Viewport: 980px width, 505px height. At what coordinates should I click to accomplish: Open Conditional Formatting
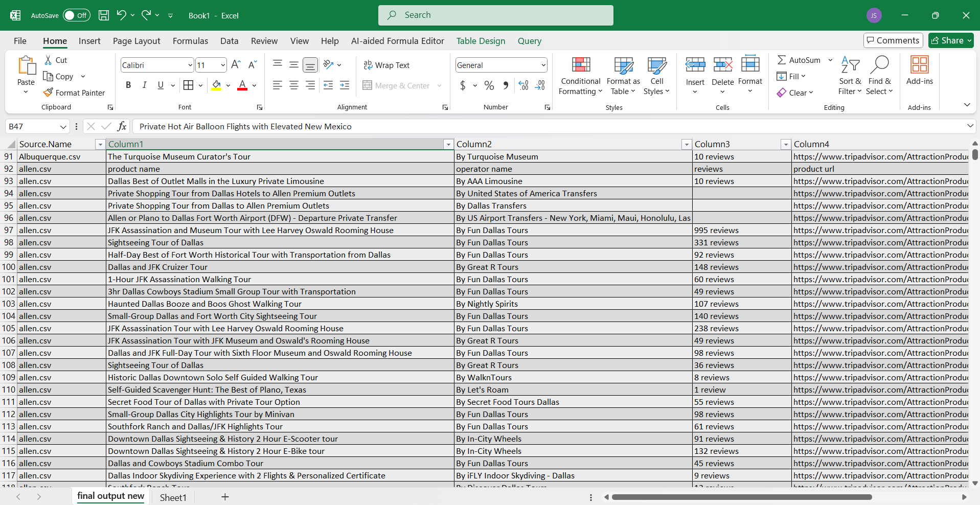coord(581,76)
